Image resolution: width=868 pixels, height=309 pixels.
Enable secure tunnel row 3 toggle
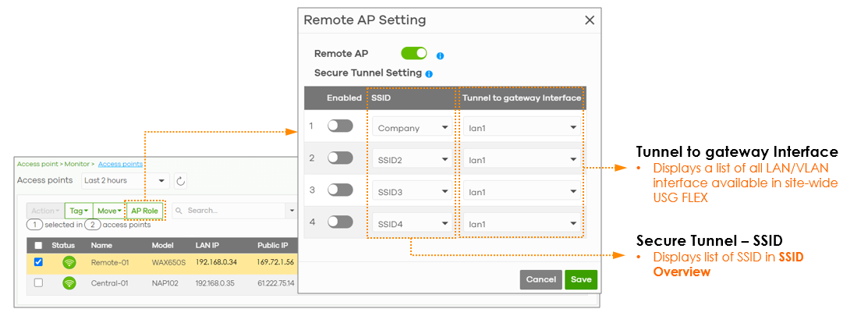tap(340, 190)
